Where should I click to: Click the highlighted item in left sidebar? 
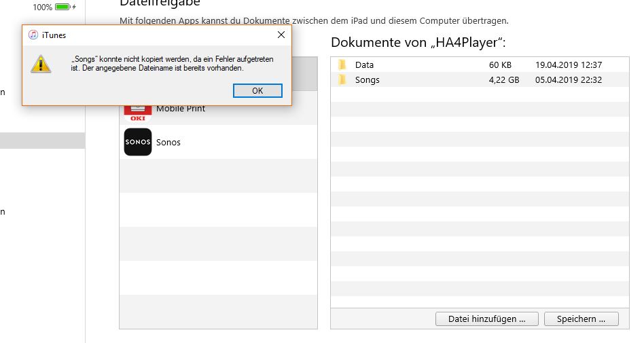(x=42, y=141)
